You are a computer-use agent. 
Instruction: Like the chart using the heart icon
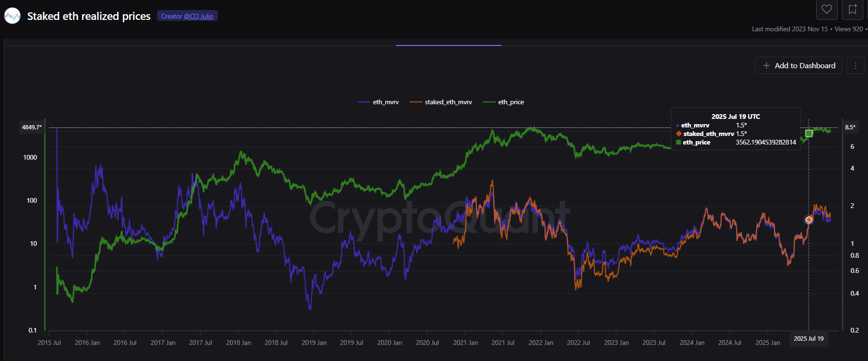(x=827, y=9)
